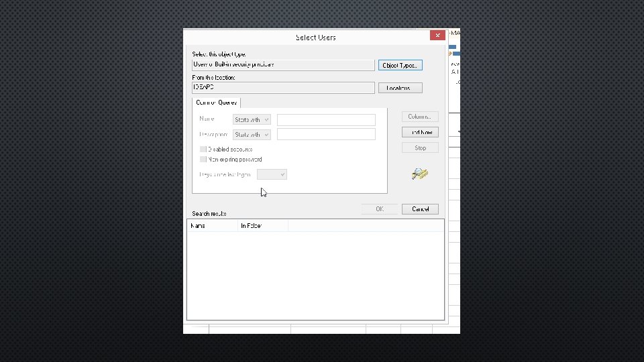This screenshot has height=362, width=644.
Task: Sort results by the Name column header
Action: click(213, 226)
